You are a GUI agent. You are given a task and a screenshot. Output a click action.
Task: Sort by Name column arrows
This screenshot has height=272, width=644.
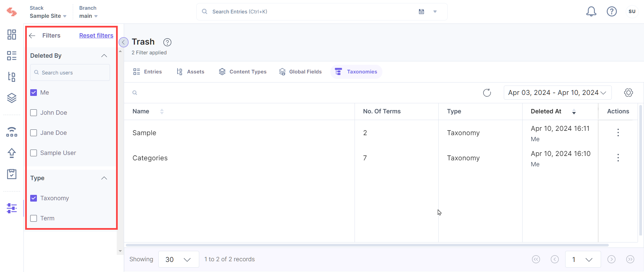click(162, 112)
